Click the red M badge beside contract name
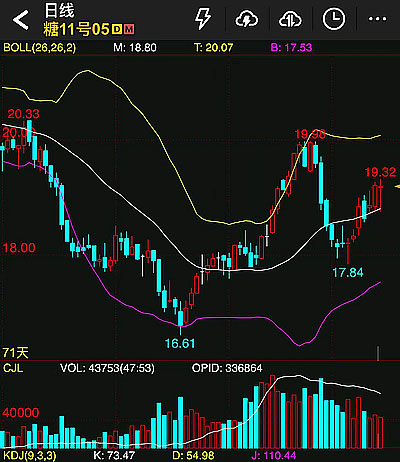Image resolution: width=400 pixels, height=462 pixels. pyautogui.click(x=129, y=29)
